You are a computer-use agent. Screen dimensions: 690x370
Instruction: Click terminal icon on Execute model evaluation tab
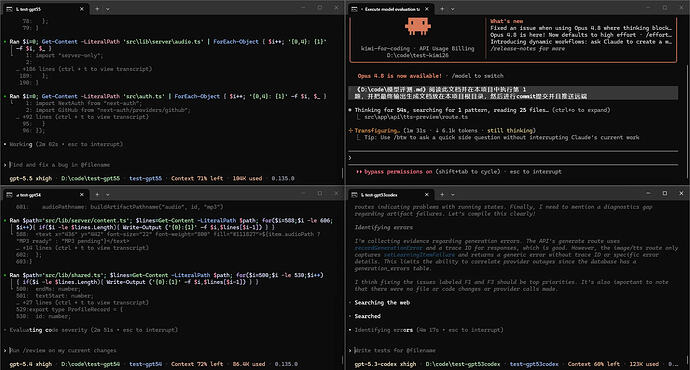(354, 9)
